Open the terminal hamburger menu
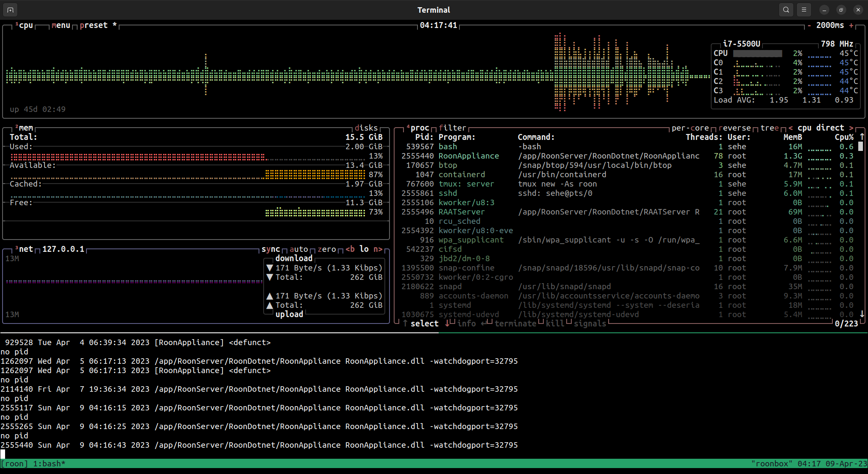868x474 pixels. (x=804, y=10)
